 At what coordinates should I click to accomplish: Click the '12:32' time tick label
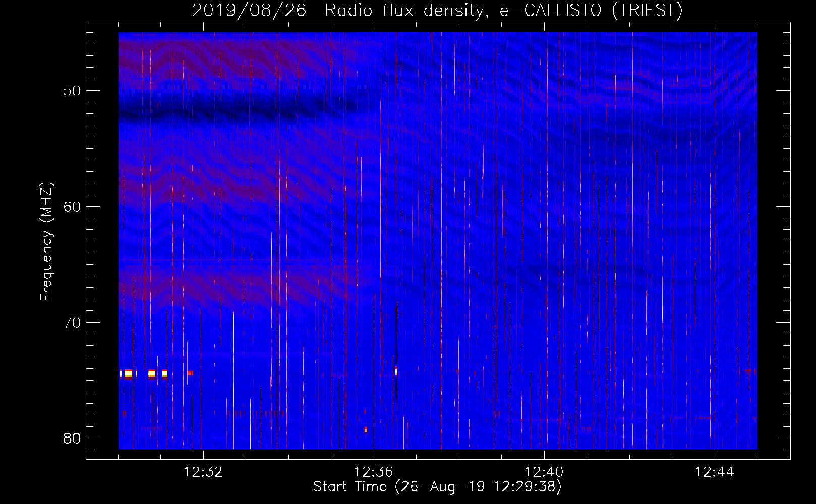[203, 472]
